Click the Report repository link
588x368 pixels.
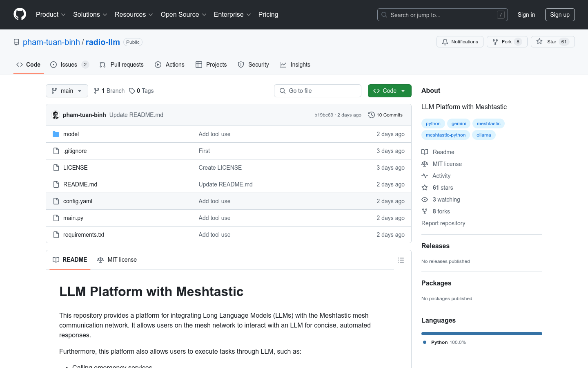(x=443, y=223)
